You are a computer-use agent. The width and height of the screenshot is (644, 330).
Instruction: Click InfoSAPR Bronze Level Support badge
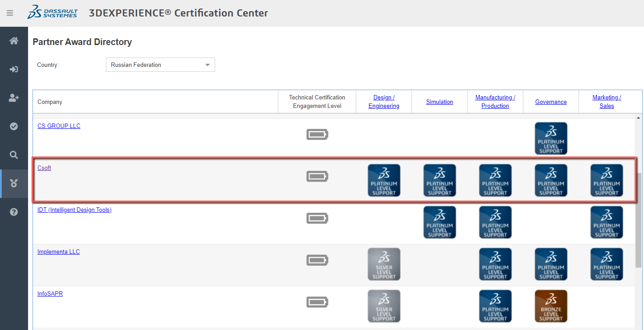pyautogui.click(x=551, y=306)
